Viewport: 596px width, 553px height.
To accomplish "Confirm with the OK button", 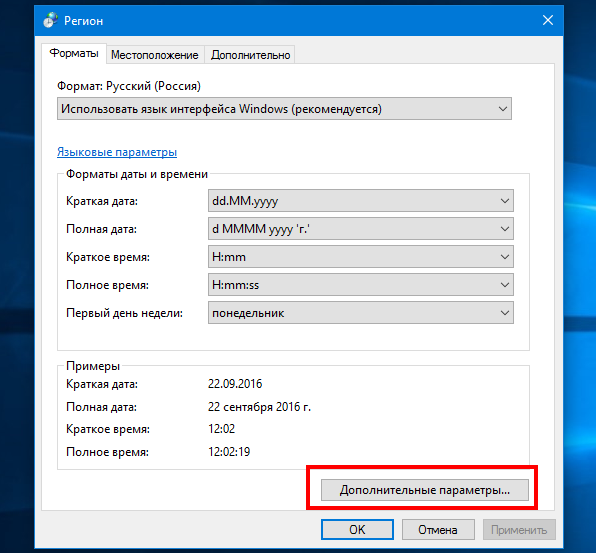I will tap(357, 529).
